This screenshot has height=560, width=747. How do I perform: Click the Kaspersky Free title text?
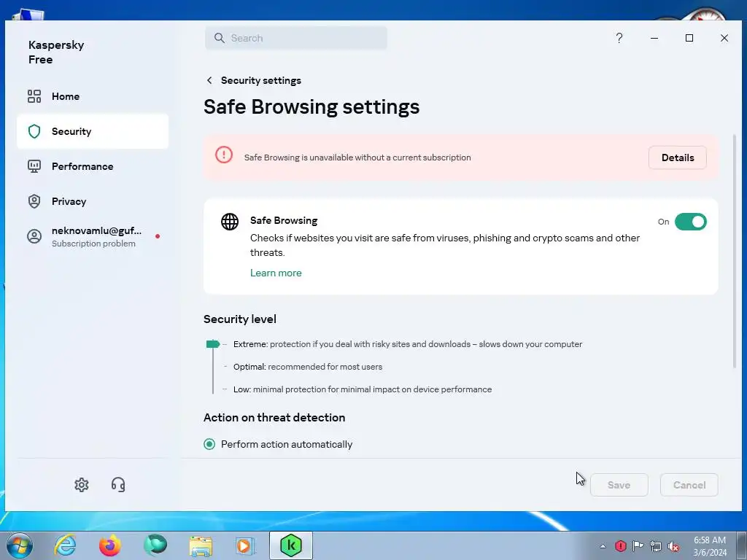click(56, 52)
